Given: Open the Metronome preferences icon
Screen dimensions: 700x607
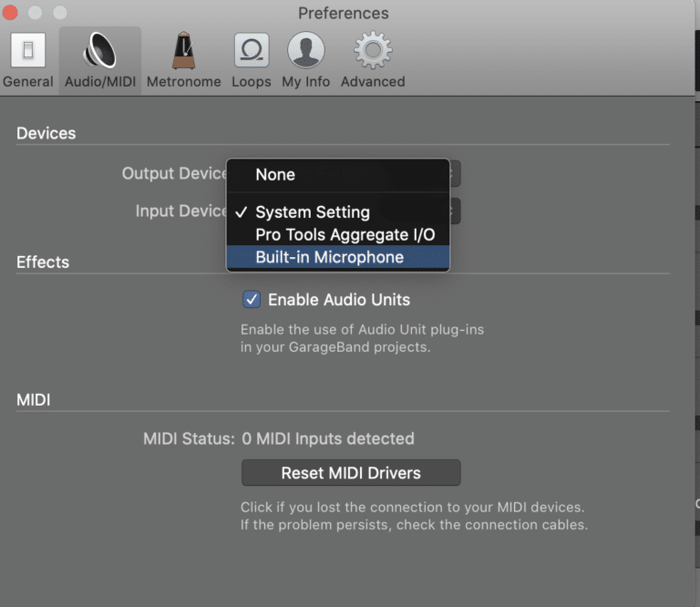Looking at the screenshot, I should [x=183, y=50].
